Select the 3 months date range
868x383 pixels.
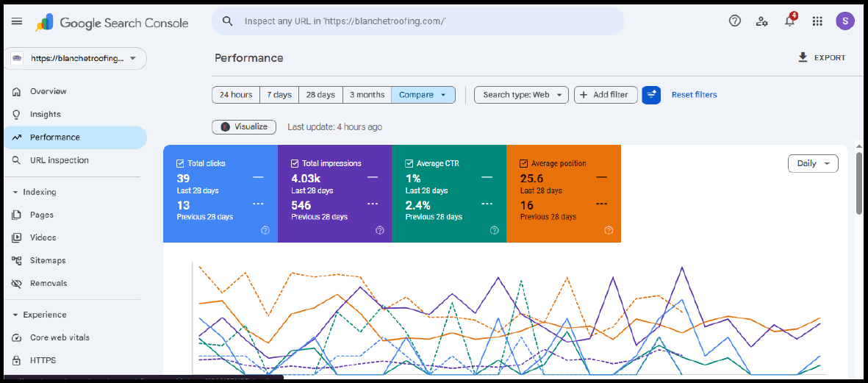[367, 95]
